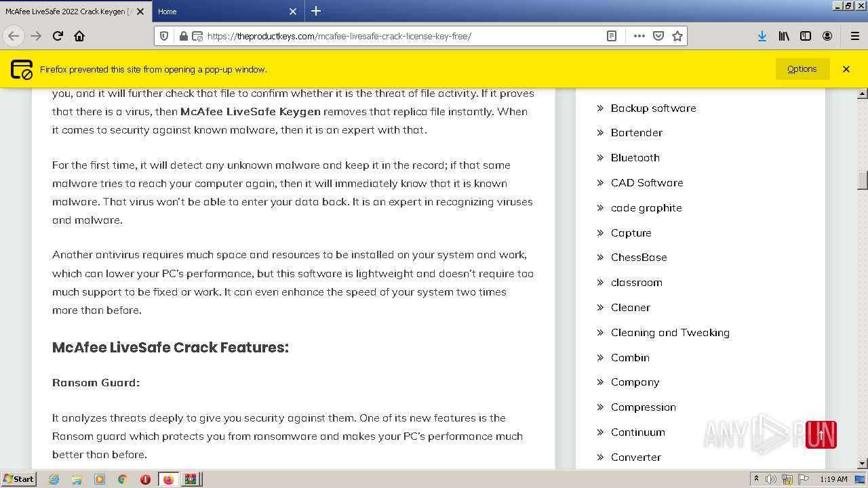Open cade graphite category
The image size is (868, 488).
point(646,207)
